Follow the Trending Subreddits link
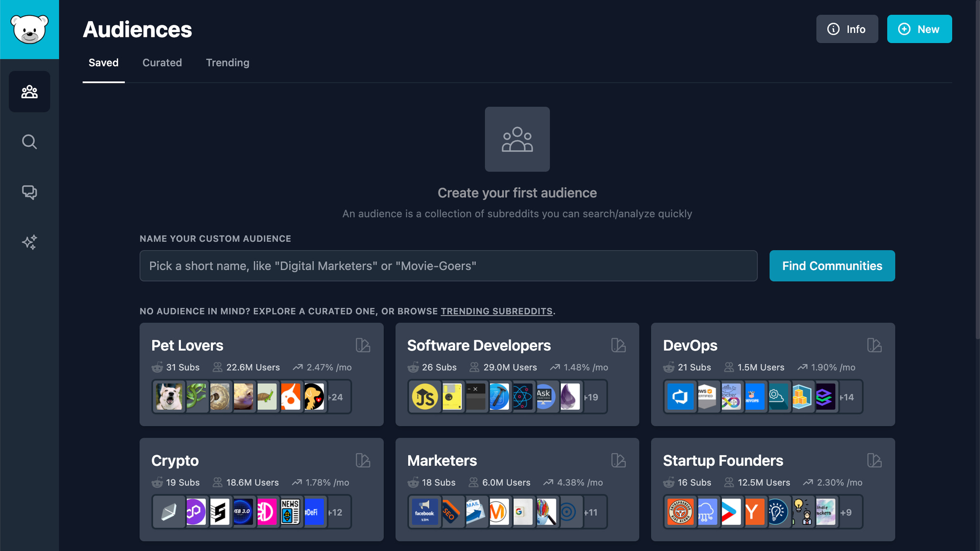980x551 pixels. [496, 311]
